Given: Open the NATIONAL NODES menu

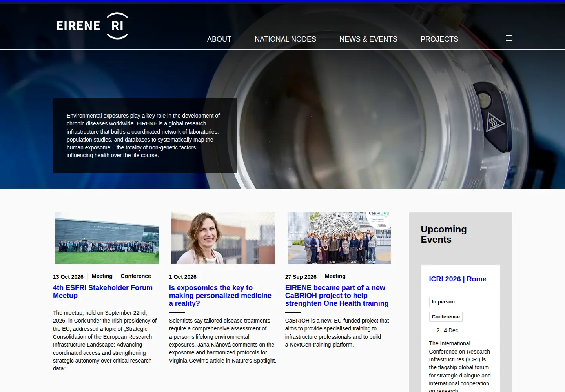Looking at the screenshot, I should pos(285,39).
